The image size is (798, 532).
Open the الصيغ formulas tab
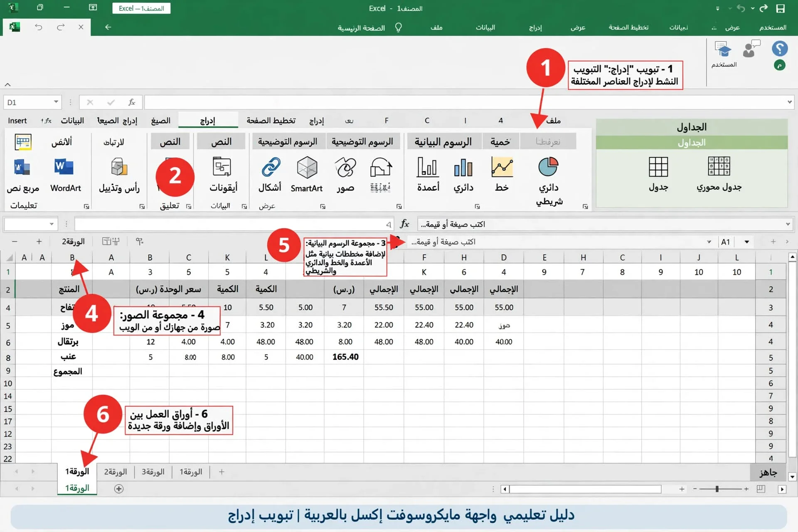(160, 121)
